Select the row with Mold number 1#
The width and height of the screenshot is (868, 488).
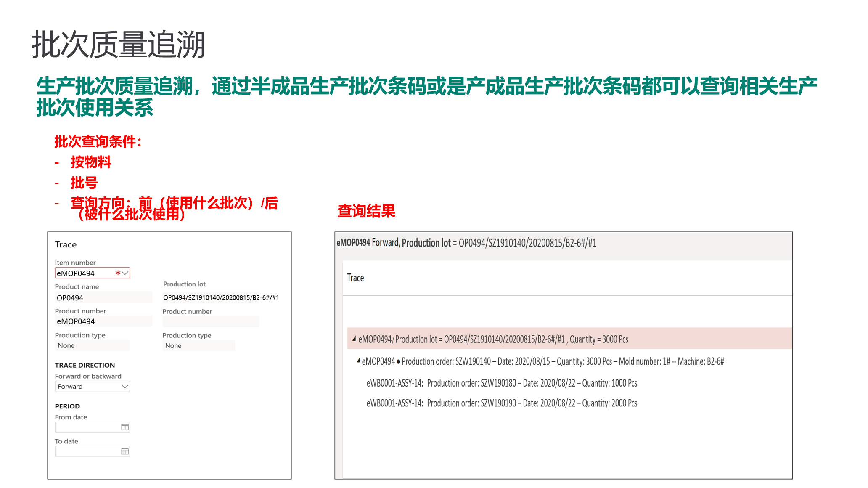point(542,361)
